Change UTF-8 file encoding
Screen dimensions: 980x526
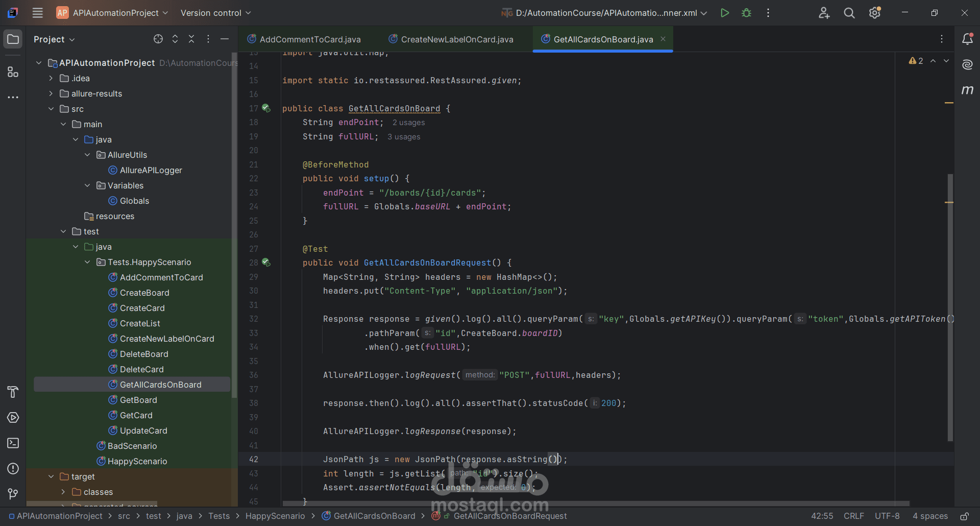[x=887, y=516]
